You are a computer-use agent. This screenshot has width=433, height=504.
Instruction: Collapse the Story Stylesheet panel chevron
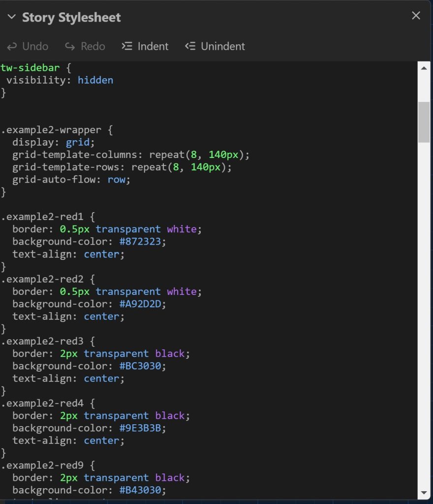pos(11,17)
